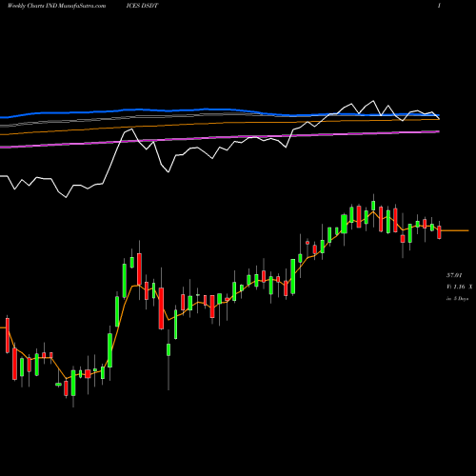This screenshot has width=476, height=476.
Task: Select the 'ICES DSDT' symbol label
Action: [x=142, y=6]
